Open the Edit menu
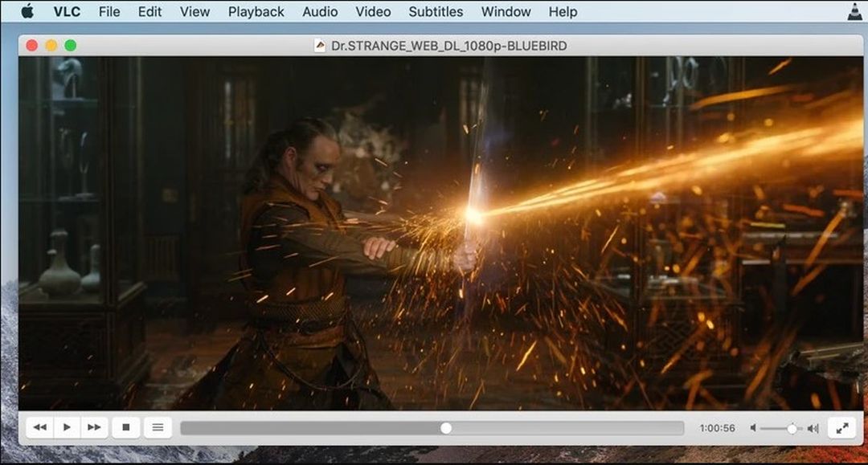 149,11
